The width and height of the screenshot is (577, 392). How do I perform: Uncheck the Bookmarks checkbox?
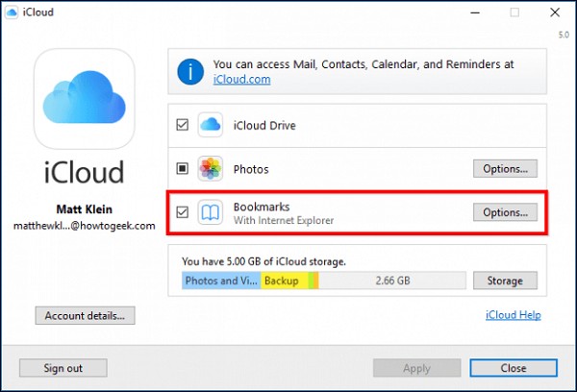click(183, 212)
